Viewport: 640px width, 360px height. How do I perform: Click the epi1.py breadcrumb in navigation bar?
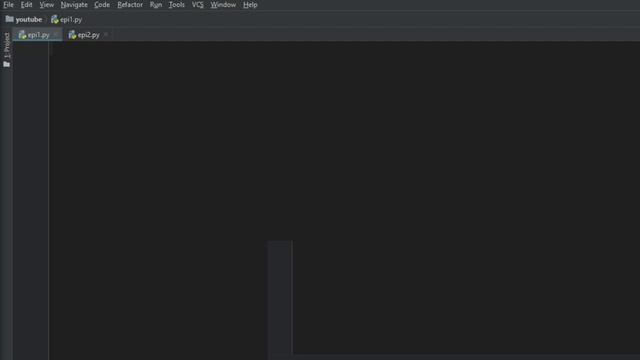67,20
